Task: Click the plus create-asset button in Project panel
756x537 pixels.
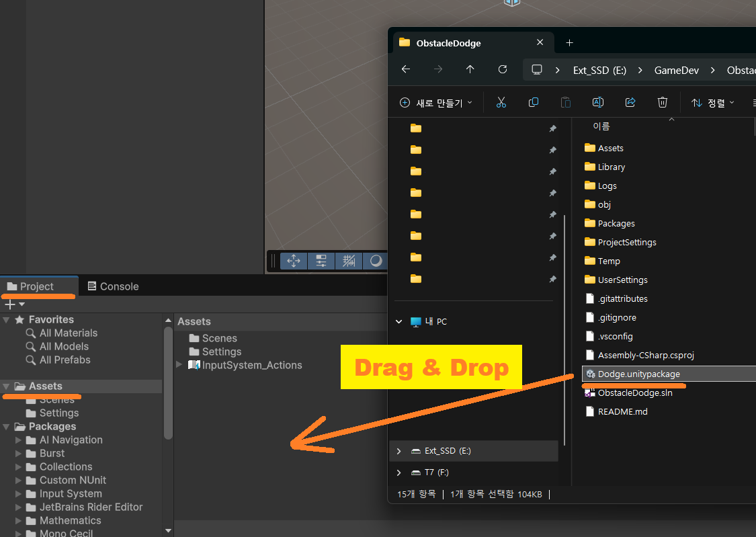Action: pos(9,304)
